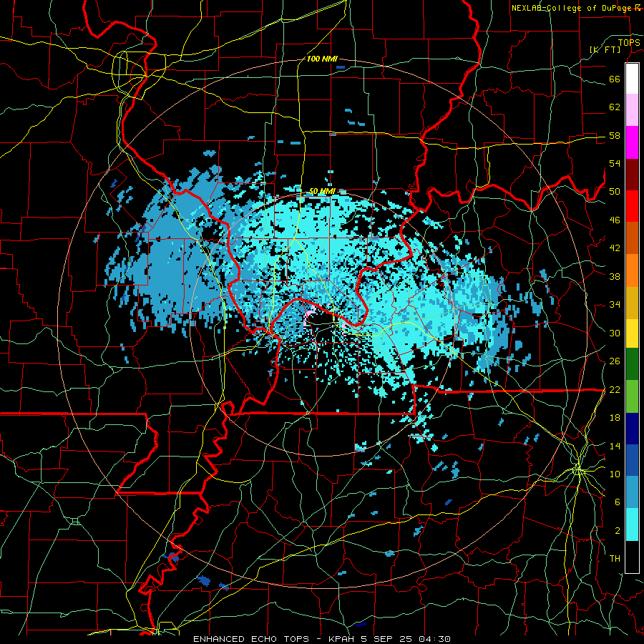This screenshot has width=644, height=644.
Task: Select the light green legend swatch
Action: 632,396
